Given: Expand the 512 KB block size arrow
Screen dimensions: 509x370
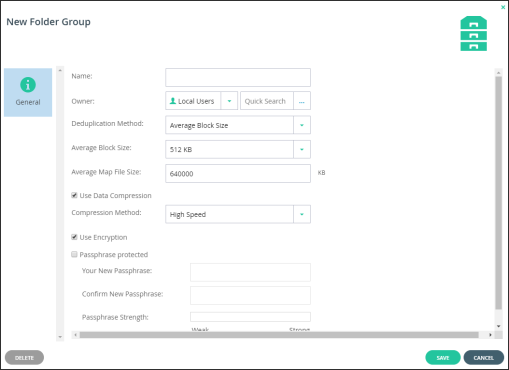Looking at the screenshot, I should tap(302, 149).
